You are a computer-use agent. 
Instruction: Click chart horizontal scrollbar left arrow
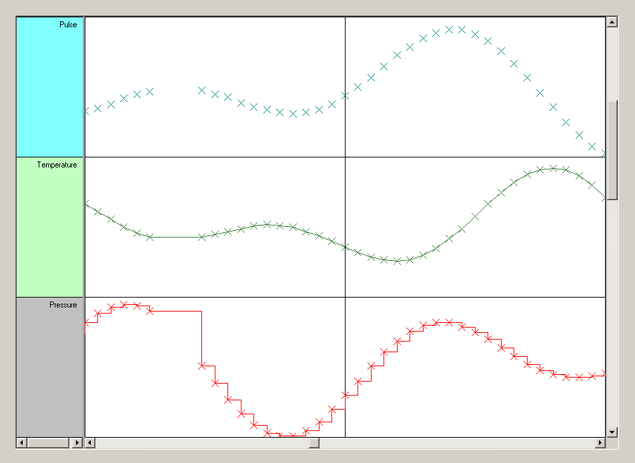pyautogui.click(x=90, y=442)
